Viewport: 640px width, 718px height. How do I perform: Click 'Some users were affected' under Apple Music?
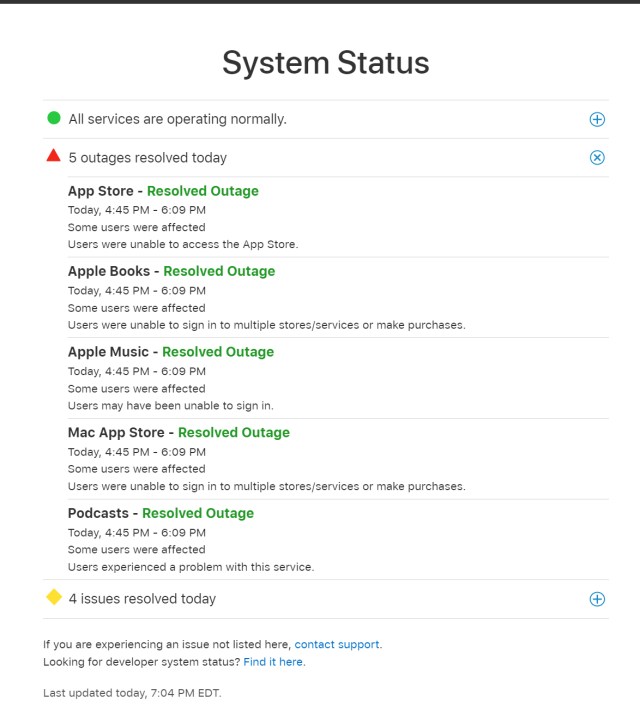[x=137, y=389]
